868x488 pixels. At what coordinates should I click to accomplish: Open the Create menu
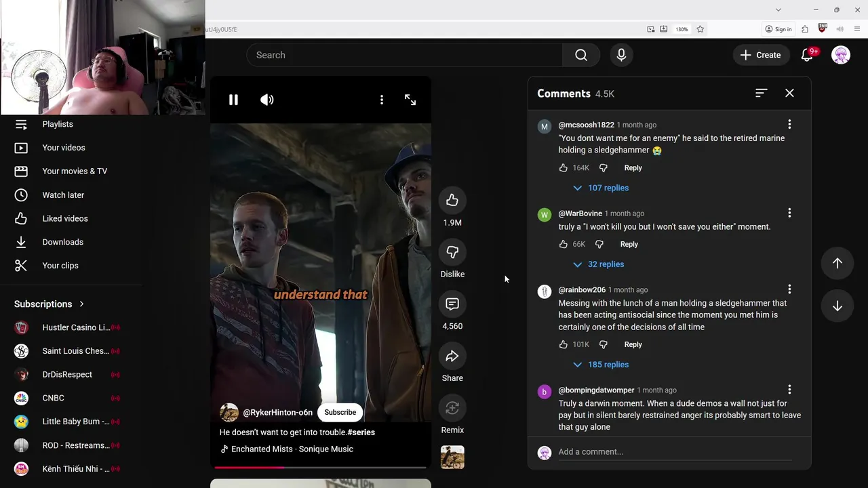760,55
